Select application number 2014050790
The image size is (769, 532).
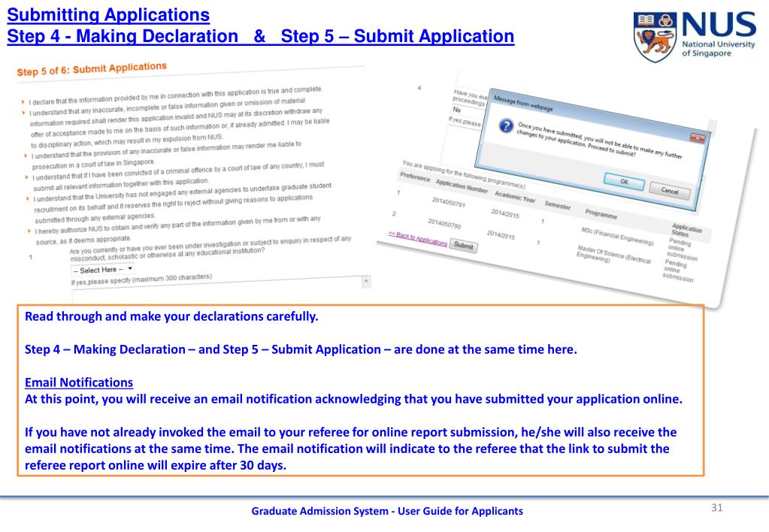pyautogui.click(x=444, y=224)
